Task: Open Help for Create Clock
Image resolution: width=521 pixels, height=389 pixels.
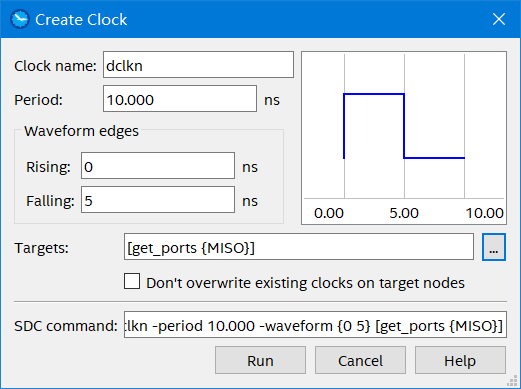Action: (460, 360)
